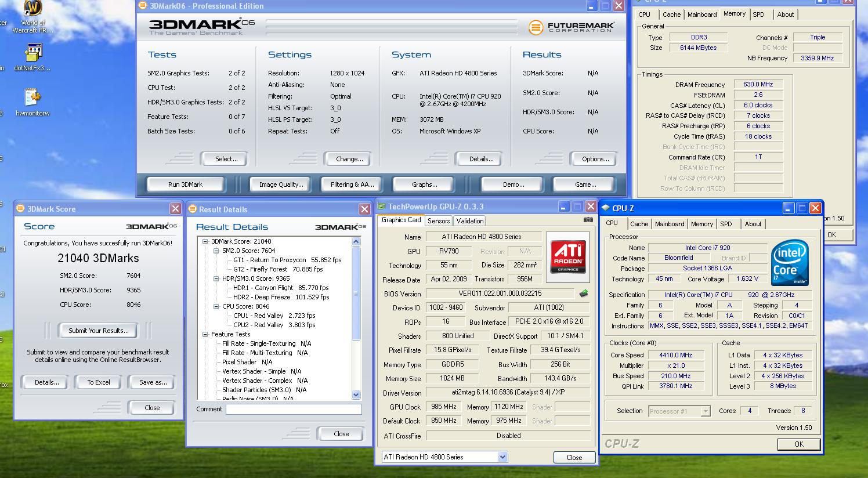The image size is (868, 478).
Task: Click OK button in front CPU-Z
Action: click(799, 444)
